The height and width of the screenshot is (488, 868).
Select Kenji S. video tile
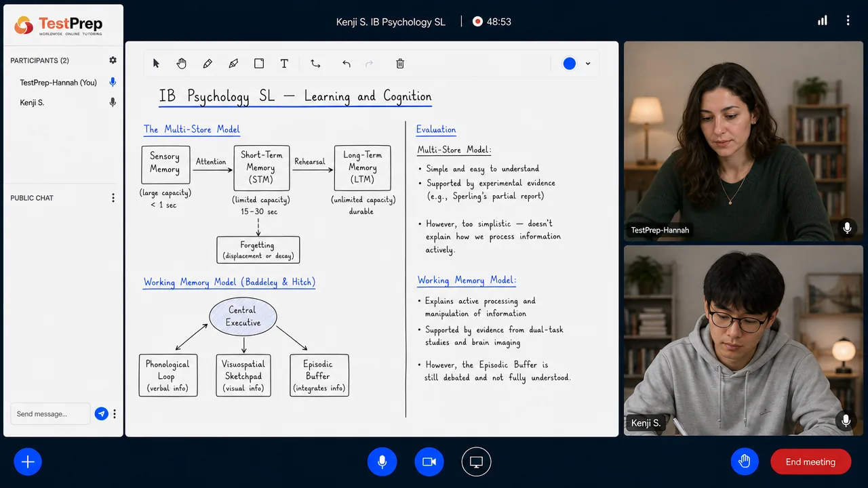click(743, 340)
